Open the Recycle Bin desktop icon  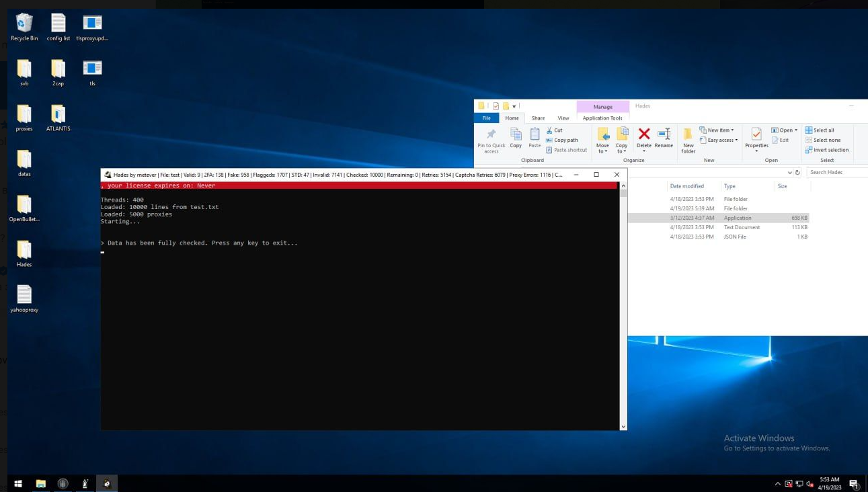pyautogui.click(x=24, y=28)
